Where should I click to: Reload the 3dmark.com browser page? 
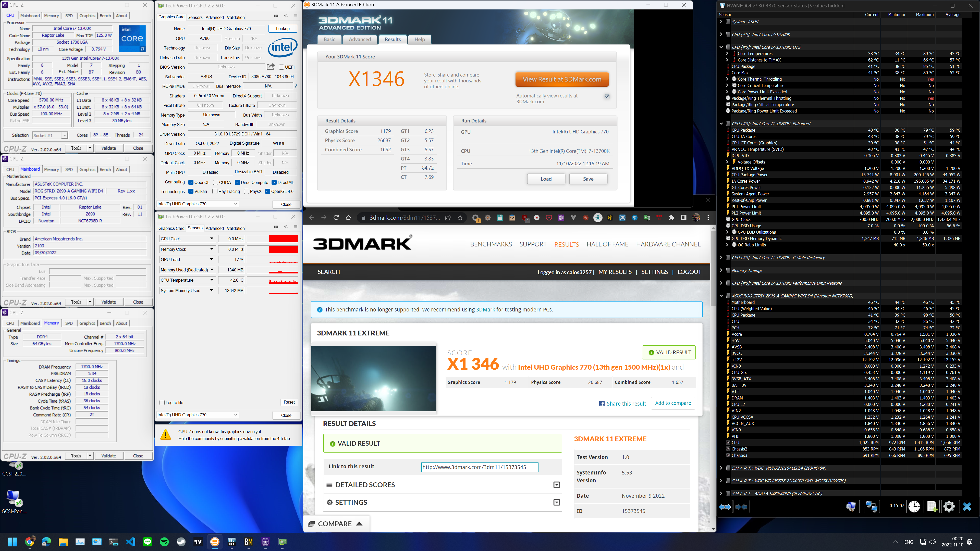point(336,218)
